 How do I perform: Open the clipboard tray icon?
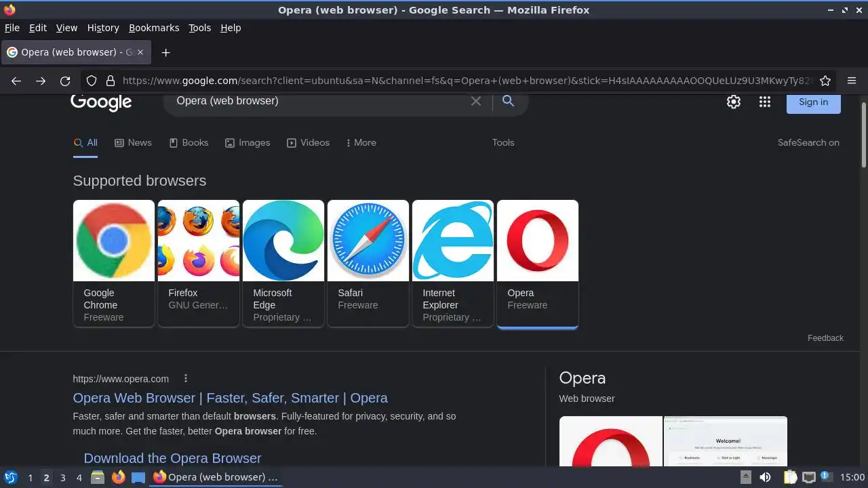click(x=790, y=477)
